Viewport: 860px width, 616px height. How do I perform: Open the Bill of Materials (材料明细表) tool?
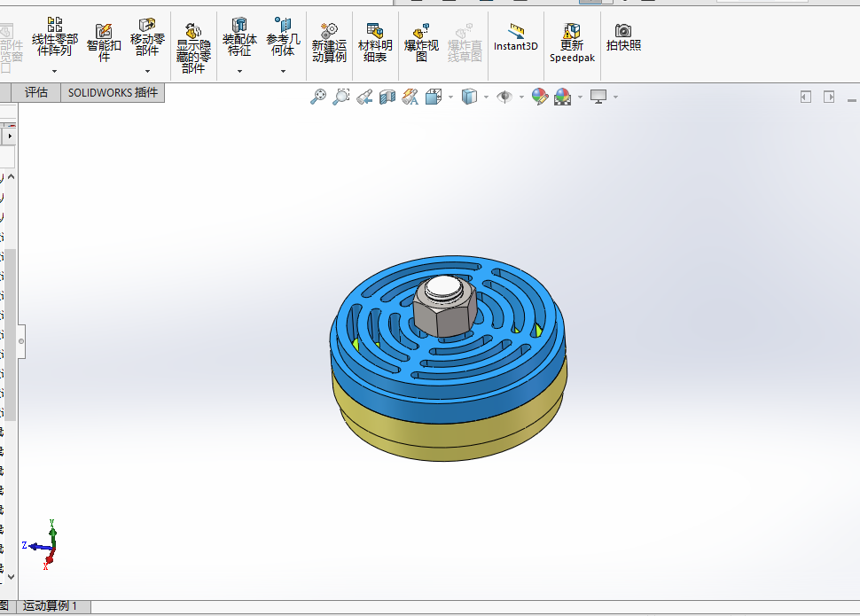(x=375, y=43)
